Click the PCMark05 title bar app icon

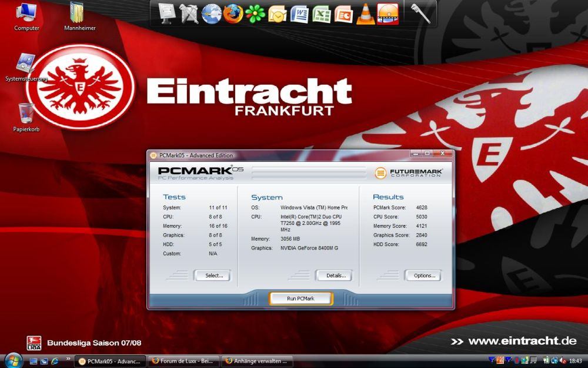point(153,155)
